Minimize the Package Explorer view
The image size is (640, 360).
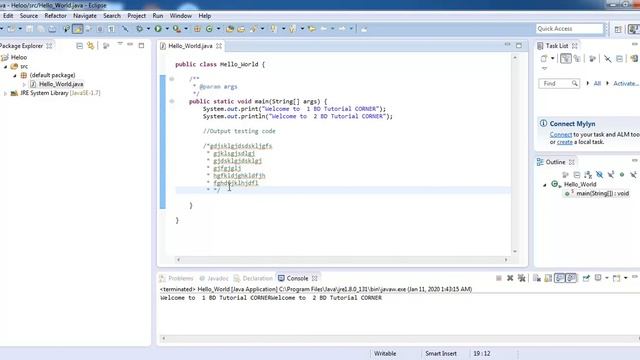click(130, 44)
